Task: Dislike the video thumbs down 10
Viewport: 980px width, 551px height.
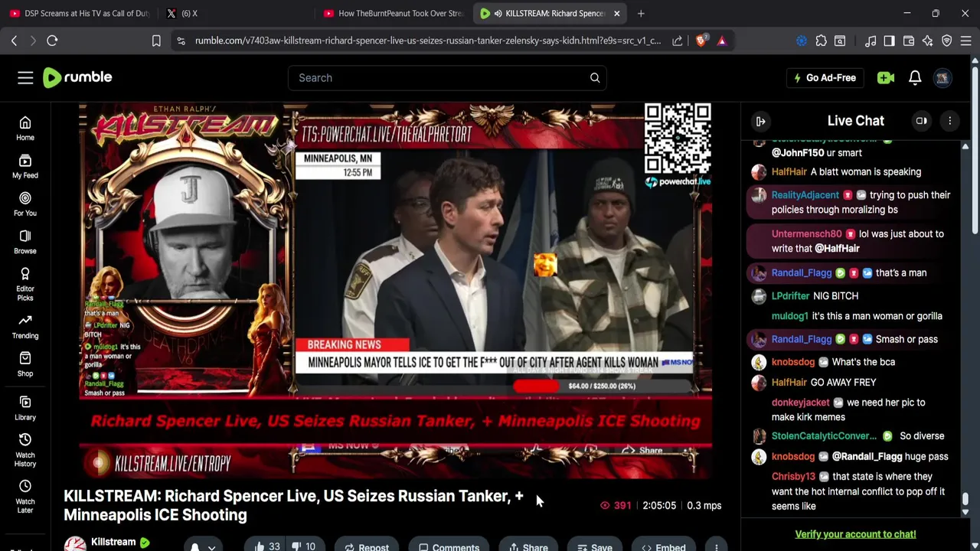Action: tap(305, 546)
